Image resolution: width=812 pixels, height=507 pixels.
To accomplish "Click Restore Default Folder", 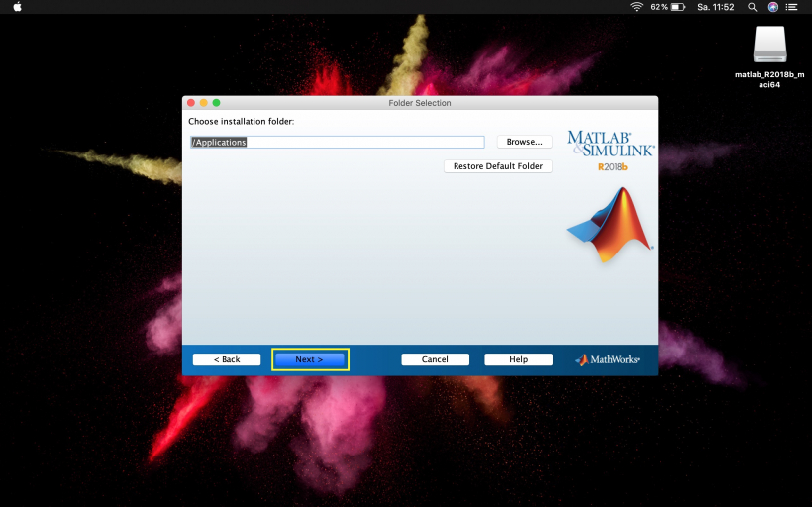I will (497, 166).
